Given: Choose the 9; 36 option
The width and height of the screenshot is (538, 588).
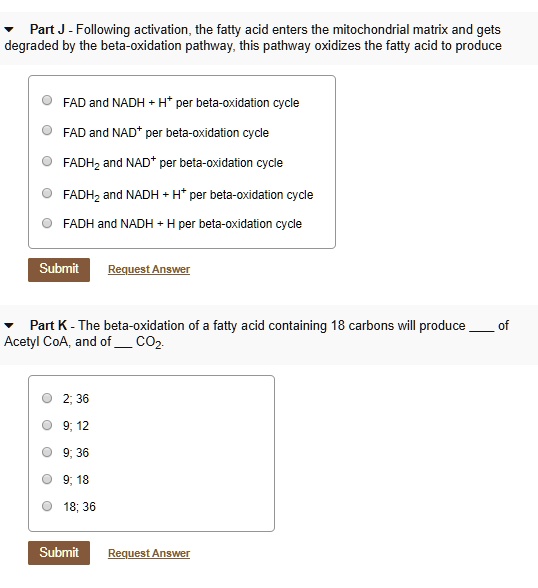Looking at the screenshot, I should [47, 452].
